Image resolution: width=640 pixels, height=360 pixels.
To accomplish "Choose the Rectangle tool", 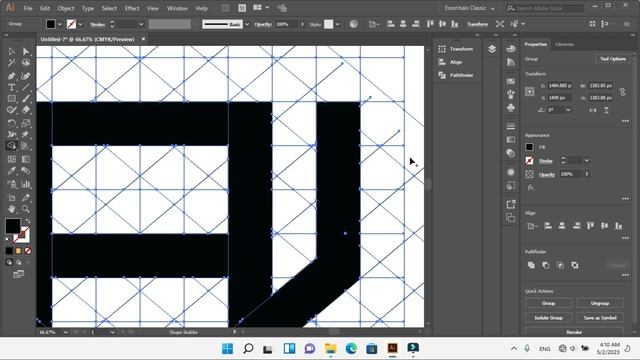I will (x=11, y=99).
